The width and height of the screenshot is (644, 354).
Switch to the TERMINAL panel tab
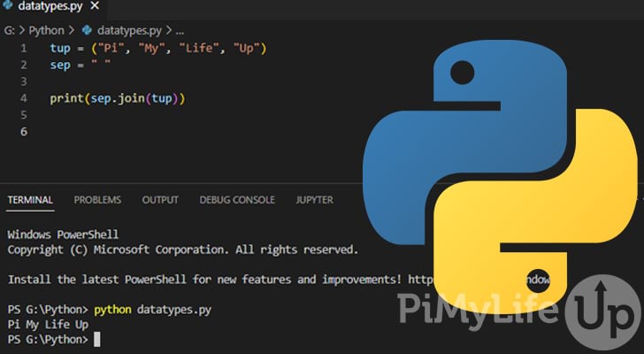tap(30, 200)
